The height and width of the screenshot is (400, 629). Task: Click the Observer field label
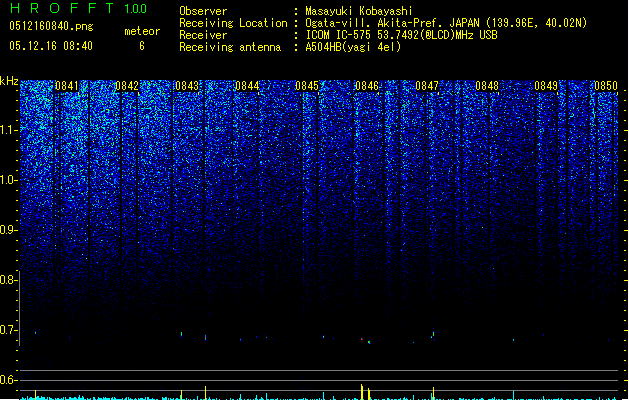tap(203, 11)
